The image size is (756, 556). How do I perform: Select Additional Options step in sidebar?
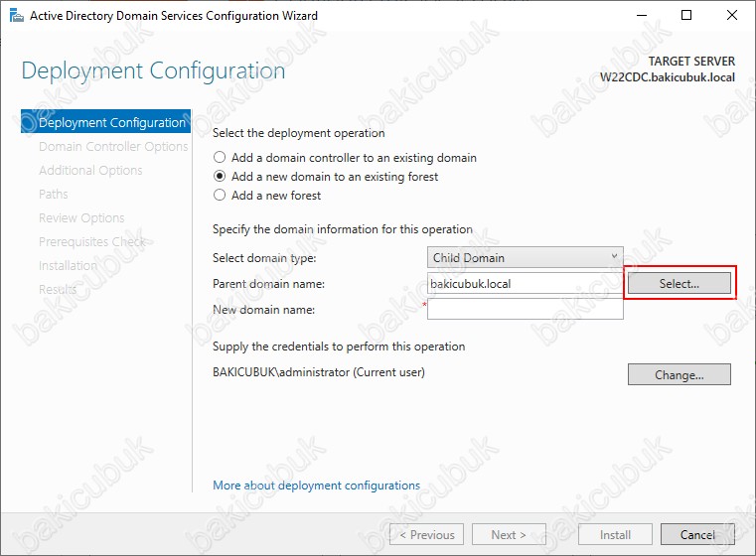pos(90,170)
